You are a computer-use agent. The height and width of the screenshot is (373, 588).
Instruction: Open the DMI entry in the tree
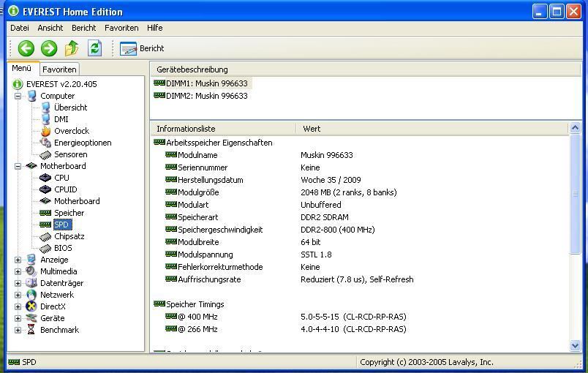point(61,119)
